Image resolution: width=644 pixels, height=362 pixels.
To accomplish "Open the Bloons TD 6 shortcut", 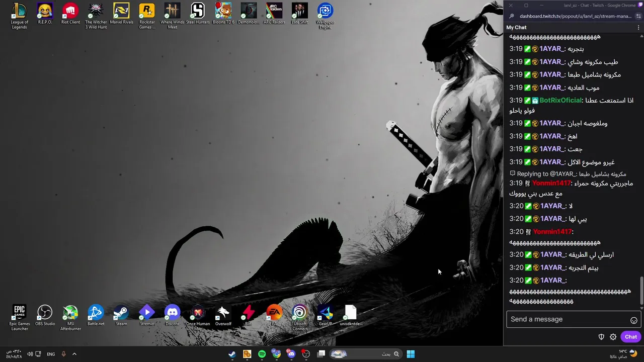I will tap(223, 14).
